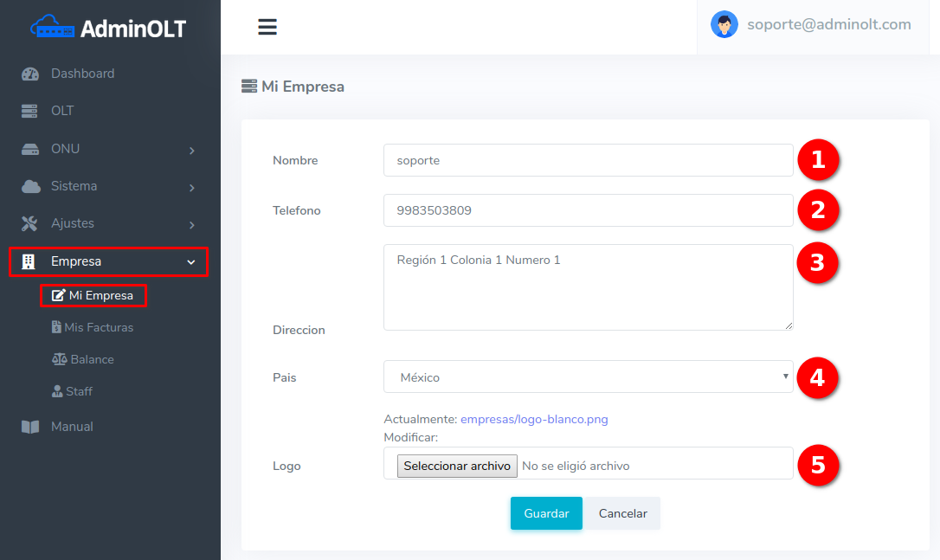Open the Pais dropdown showing México
Screen dimensions: 940x560
pos(588,377)
